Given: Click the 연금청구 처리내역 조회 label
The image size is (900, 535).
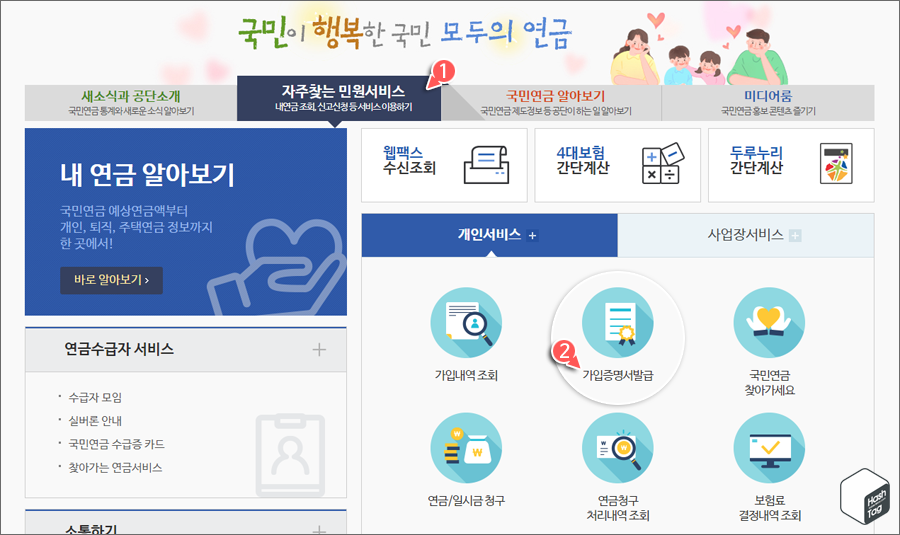Looking at the screenshot, I should point(618,508).
